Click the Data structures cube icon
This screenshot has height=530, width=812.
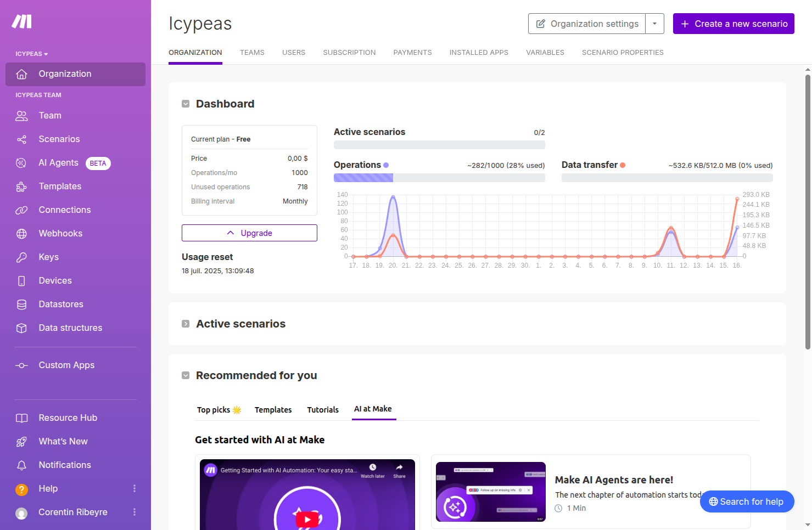pos(21,328)
